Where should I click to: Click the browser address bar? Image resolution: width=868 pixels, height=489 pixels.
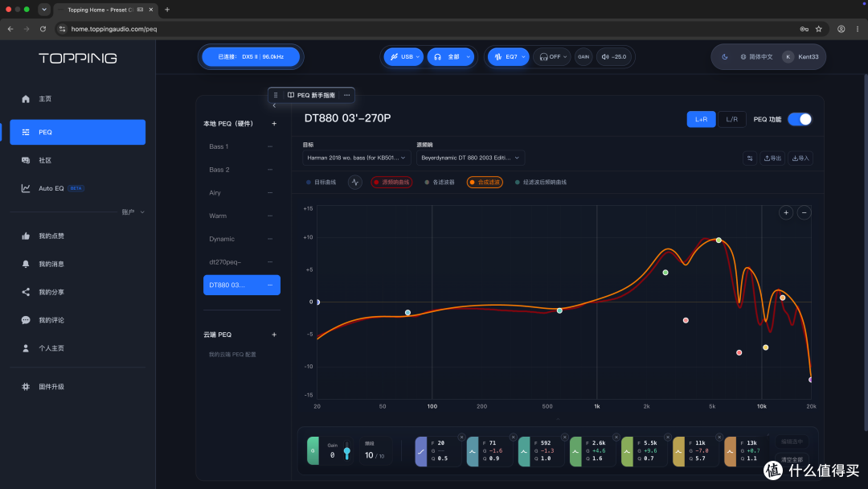point(426,29)
